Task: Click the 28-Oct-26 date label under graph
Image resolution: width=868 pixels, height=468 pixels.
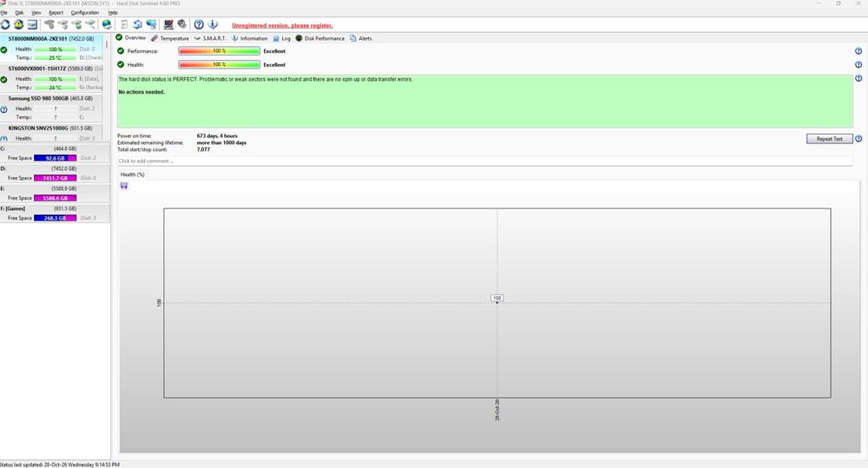Action: [497, 410]
